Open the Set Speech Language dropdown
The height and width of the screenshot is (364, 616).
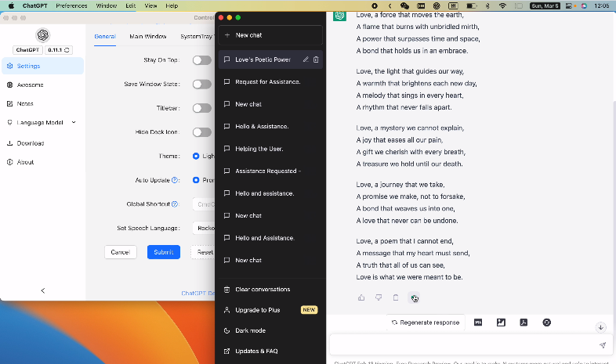coord(204,228)
